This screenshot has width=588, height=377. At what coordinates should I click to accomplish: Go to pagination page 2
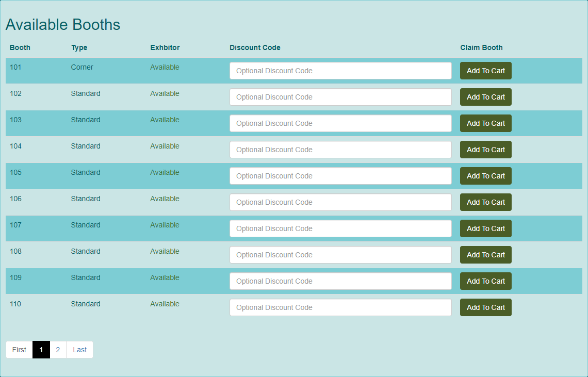[x=58, y=350]
